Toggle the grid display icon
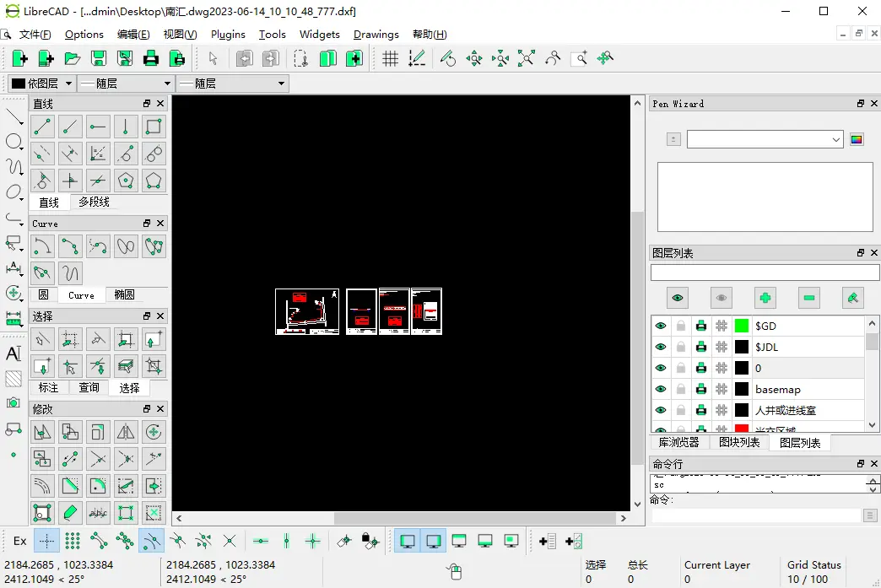881x588 pixels. coord(390,58)
